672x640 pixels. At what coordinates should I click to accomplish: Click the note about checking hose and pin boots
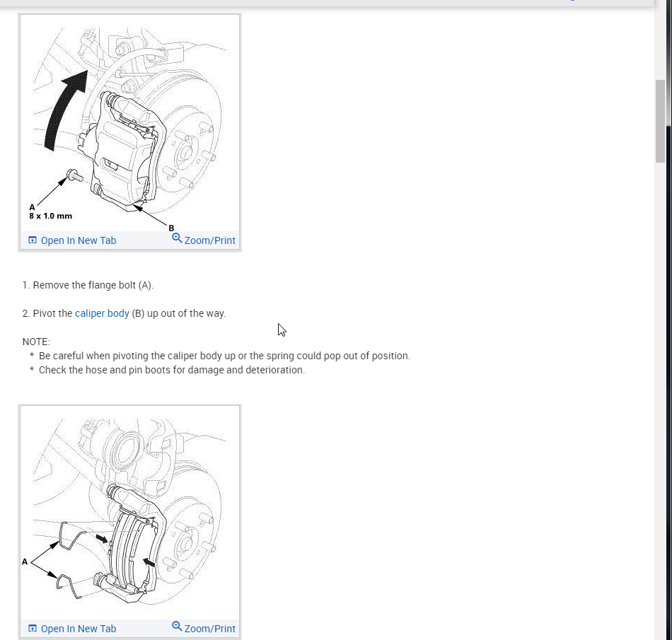point(171,370)
